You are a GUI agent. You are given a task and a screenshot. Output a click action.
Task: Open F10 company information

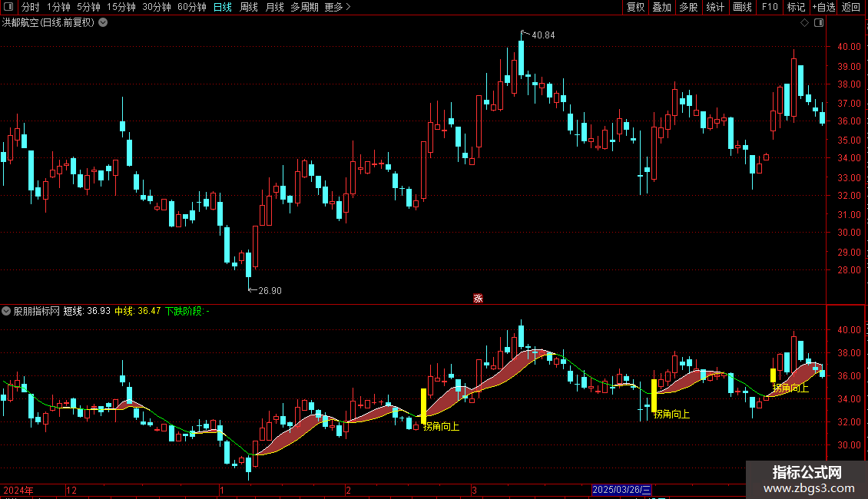(770, 7)
